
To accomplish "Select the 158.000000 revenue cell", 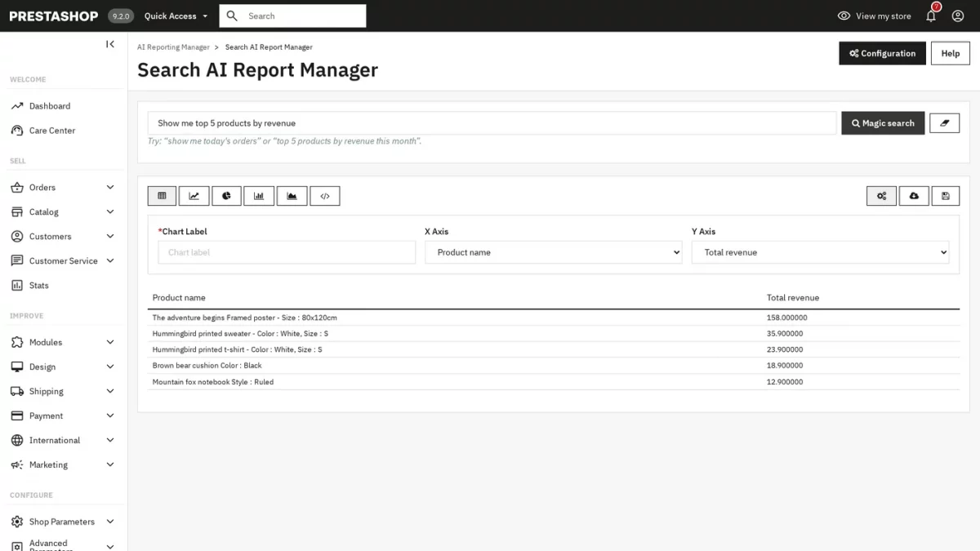I will (786, 318).
